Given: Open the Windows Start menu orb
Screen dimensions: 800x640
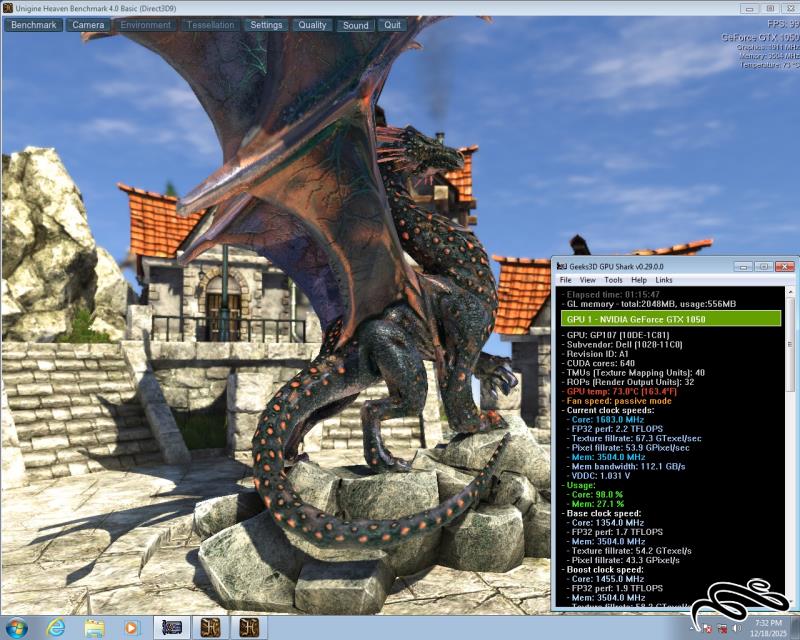Looking at the screenshot, I should [x=18, y=627].
